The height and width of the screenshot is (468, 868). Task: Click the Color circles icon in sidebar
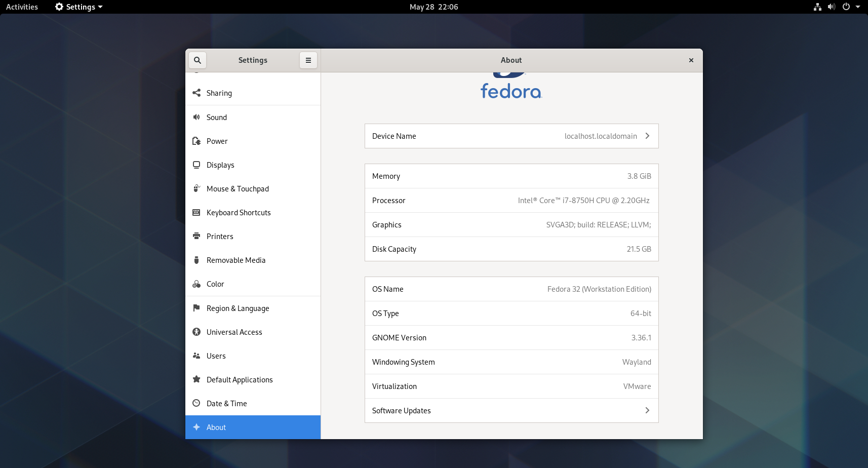[x=196, y=284]
